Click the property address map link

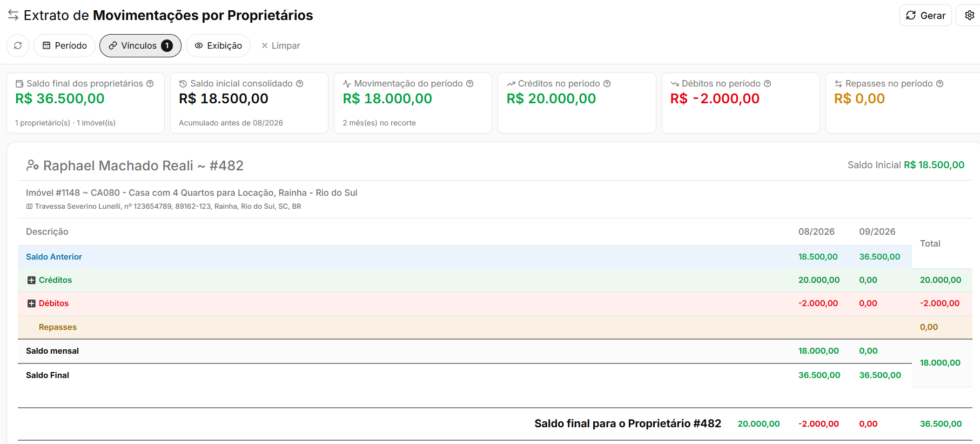164,206
